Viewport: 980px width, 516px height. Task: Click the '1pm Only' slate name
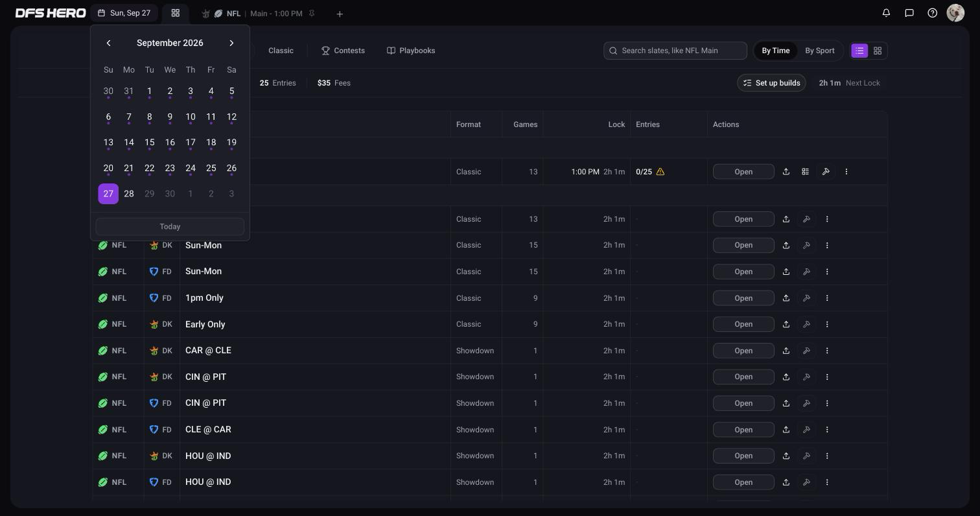tap(204, 298)
